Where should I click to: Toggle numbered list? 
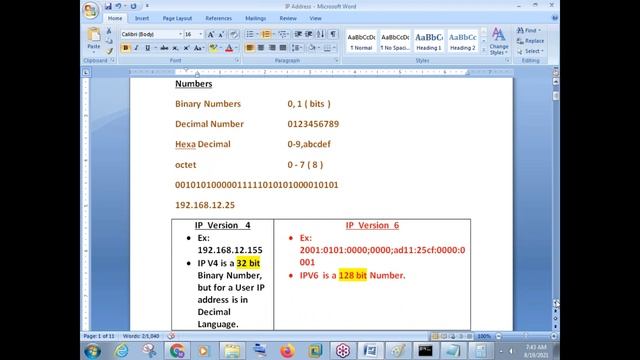click(266, 34)
